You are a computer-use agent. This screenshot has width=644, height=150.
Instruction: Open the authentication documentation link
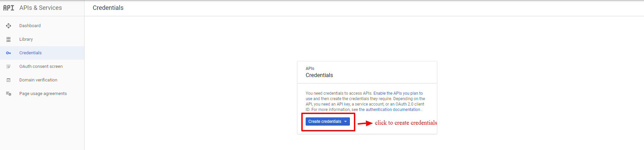coord(393,110)
